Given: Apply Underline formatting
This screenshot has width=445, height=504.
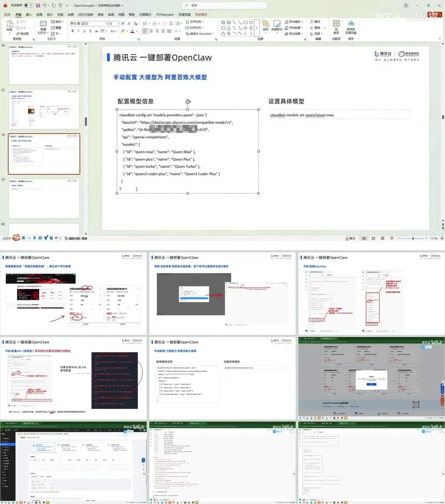Looking at the screenshot, I should pos(84,31).
